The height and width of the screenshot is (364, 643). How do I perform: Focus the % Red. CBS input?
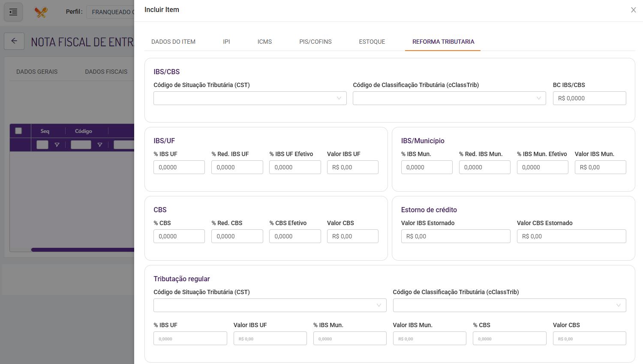pyautogui.click(x=237, y=236)
